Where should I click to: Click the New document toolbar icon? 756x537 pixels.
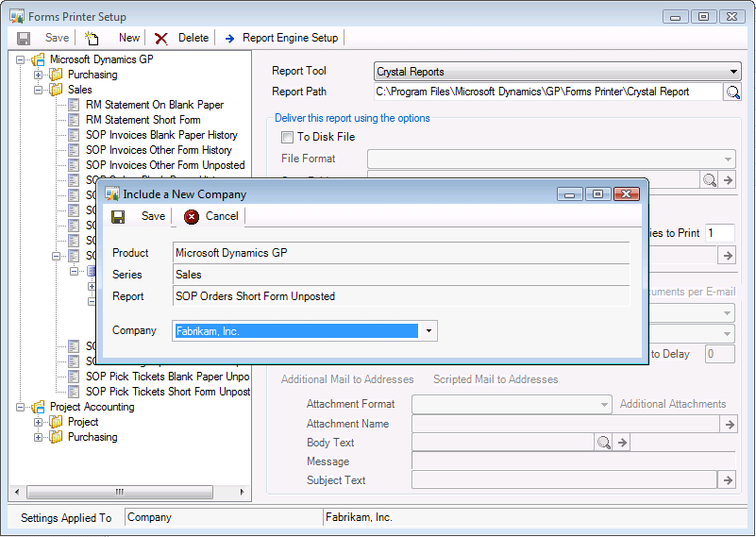pyautogui.click(x=92, y=39)
